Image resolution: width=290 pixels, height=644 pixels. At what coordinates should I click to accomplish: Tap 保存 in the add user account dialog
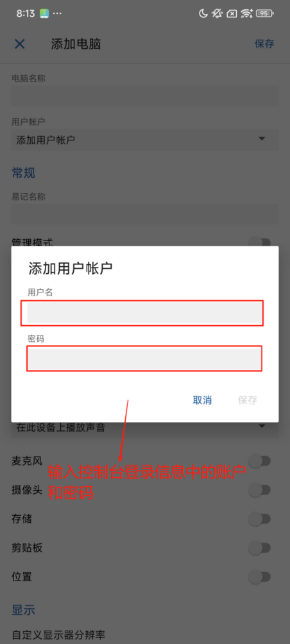click(247, 400)
